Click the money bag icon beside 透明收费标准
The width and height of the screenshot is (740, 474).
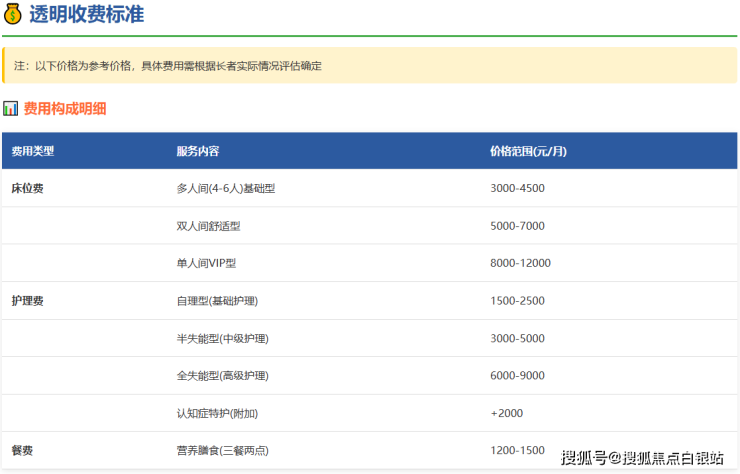(x=13, y=14)
